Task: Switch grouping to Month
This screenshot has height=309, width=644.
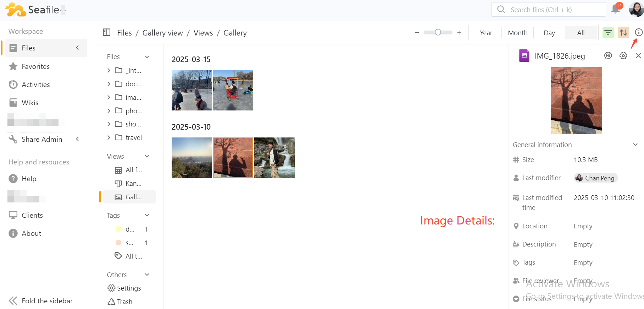Action: click(517, 33)
